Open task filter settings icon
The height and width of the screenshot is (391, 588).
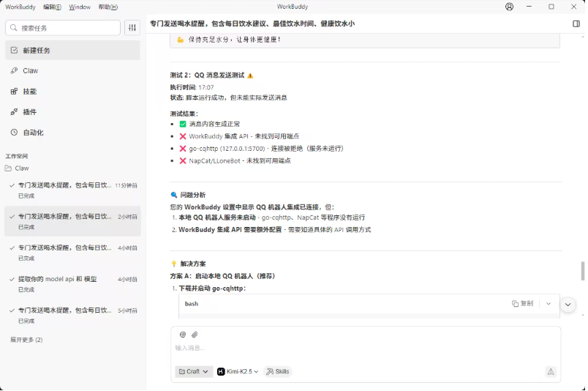132,28
